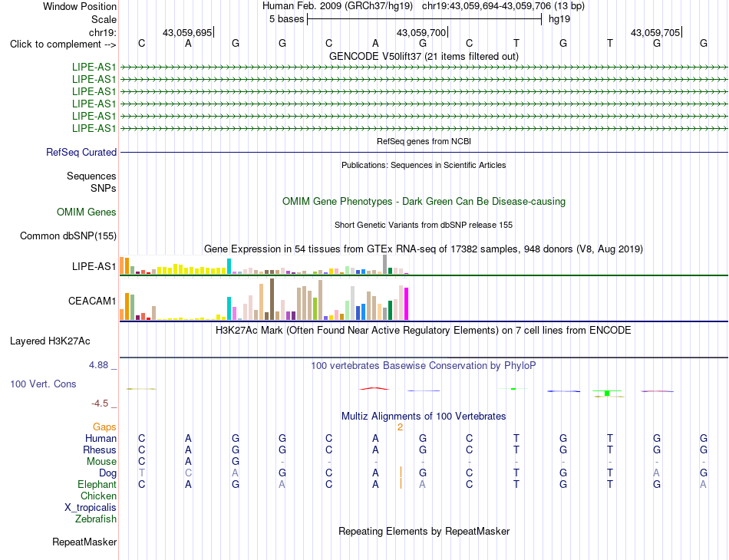Image resolution: width=729 pixels, height=560 pixels.
Task: Click the horizontal 5 bases scale bar
Action: (424, 19)
